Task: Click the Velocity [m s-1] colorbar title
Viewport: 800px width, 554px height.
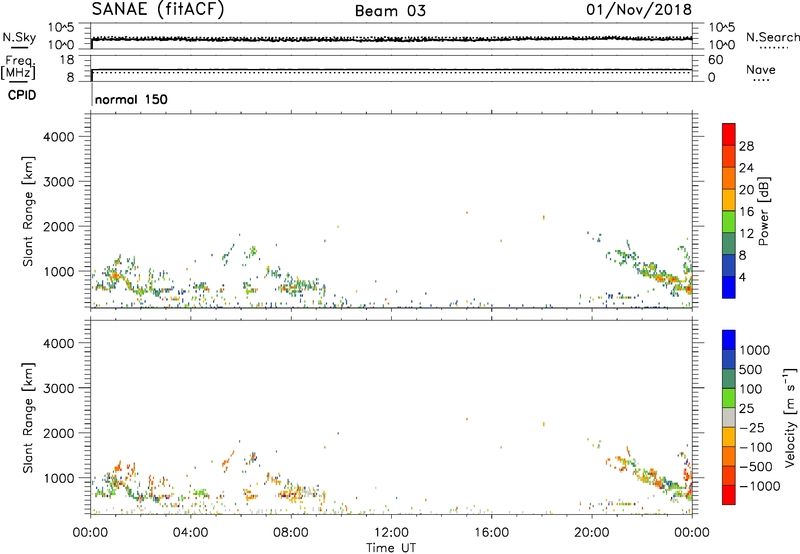Action: tap(790, 417)
